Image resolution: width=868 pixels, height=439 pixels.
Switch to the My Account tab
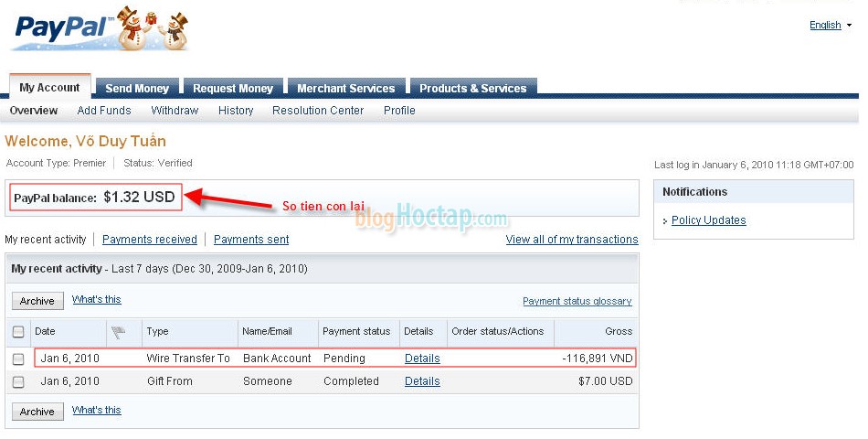tap(50, 88)
